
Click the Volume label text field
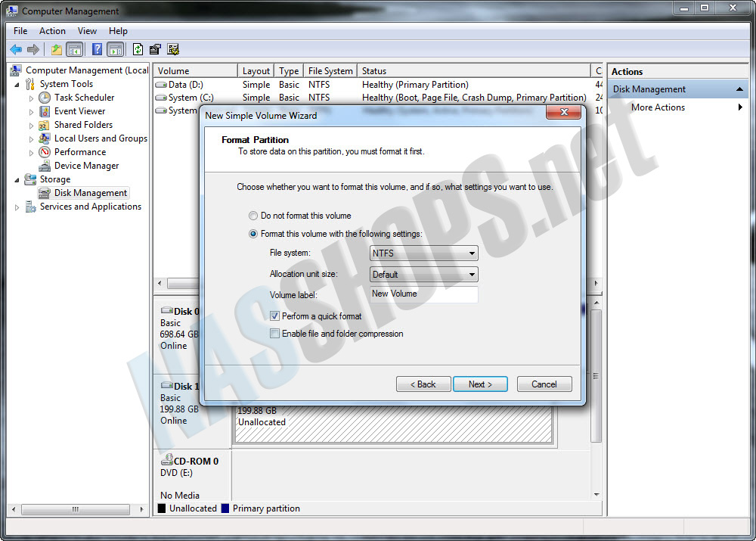pos(424,294)
